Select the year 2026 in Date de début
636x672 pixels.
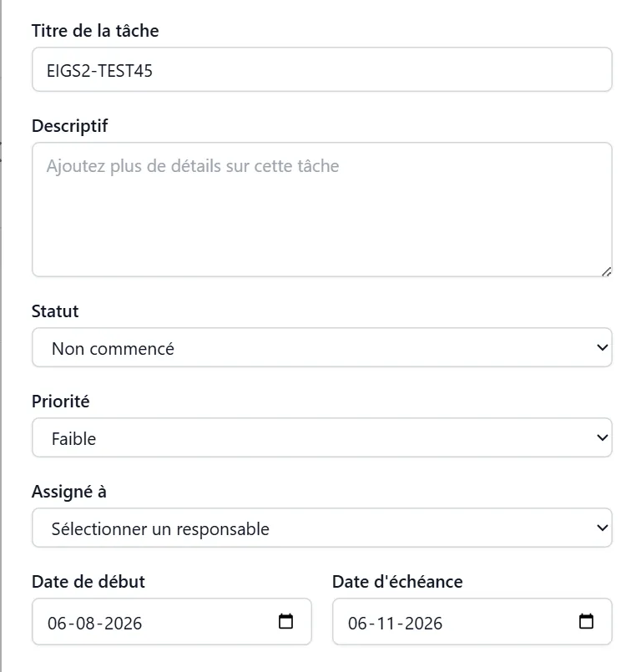click(123, 623)
